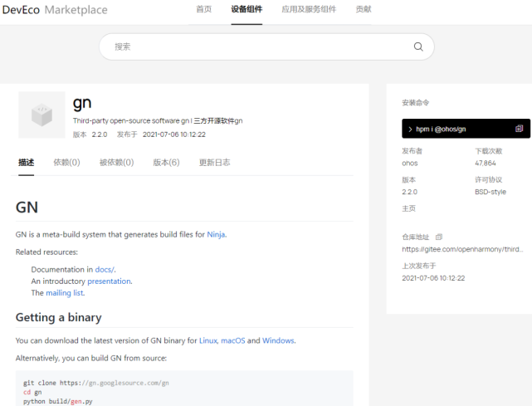The width and height of the screenshot is (532, 406).
Task: Select the 设备组件 navigation tab
Action: click(246, 9)
